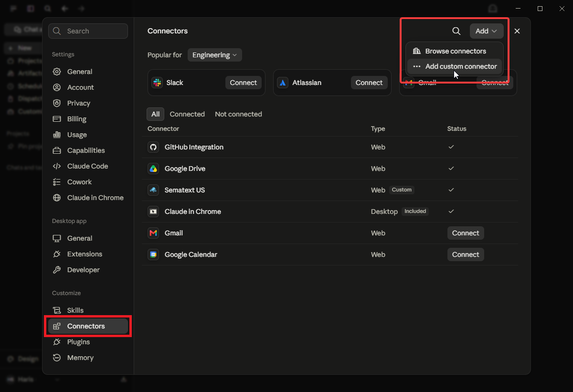The height and width of the screenshot is (392, 573).
Task: Collapse the Add dropdown button
Action: (x=487, y=31)
